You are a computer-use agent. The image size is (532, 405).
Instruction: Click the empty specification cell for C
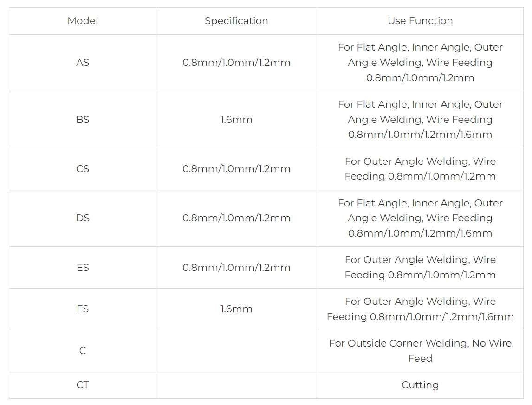(x=236, y=351)
